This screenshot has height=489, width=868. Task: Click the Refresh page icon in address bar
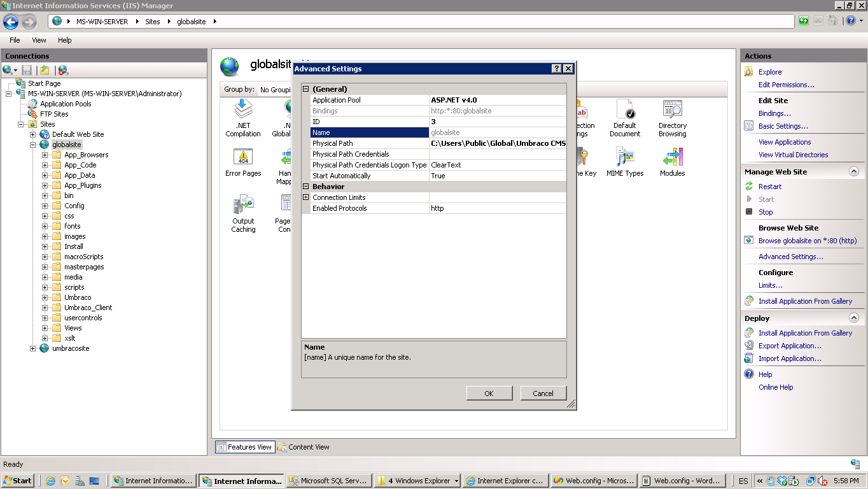point(804,21)
